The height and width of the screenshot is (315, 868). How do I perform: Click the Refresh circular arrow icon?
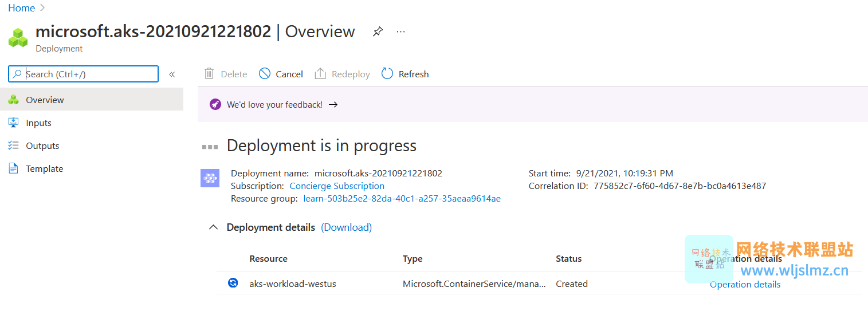(387, 73)
